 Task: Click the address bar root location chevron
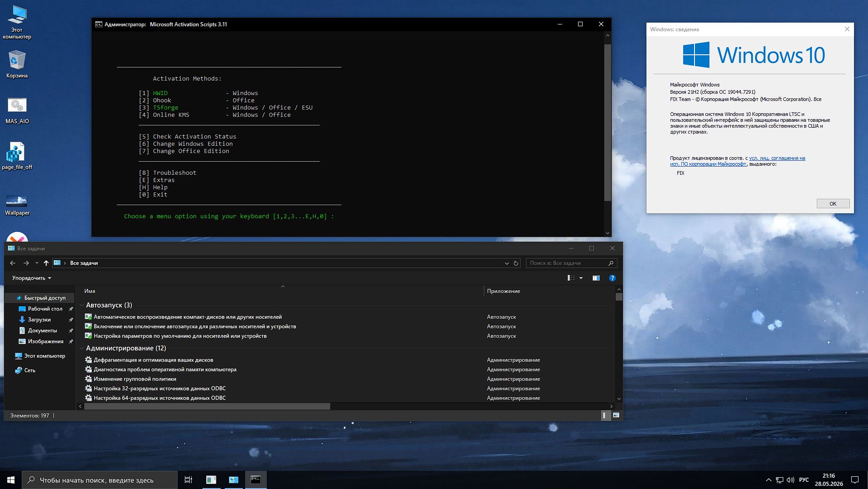click(65, 263)
